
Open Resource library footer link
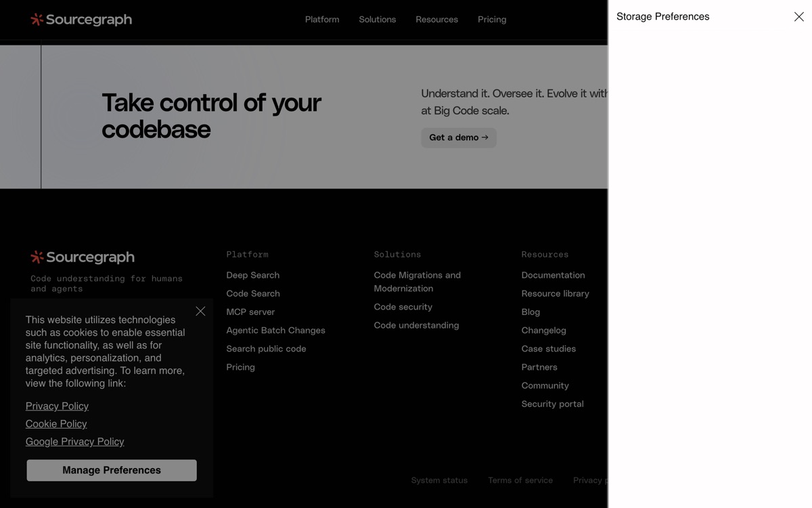[x=555, y=293]
